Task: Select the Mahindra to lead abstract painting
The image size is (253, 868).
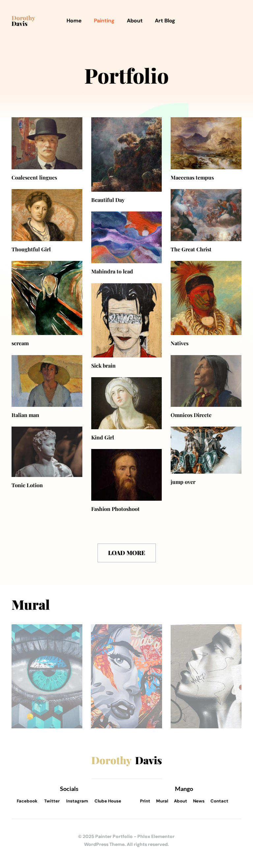Action: pos(126,238)
